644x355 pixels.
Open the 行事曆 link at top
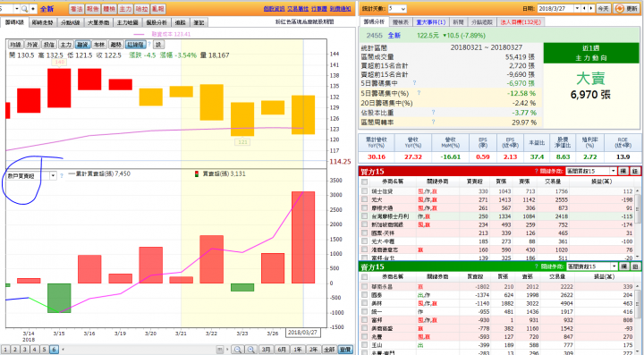[319, 9]
